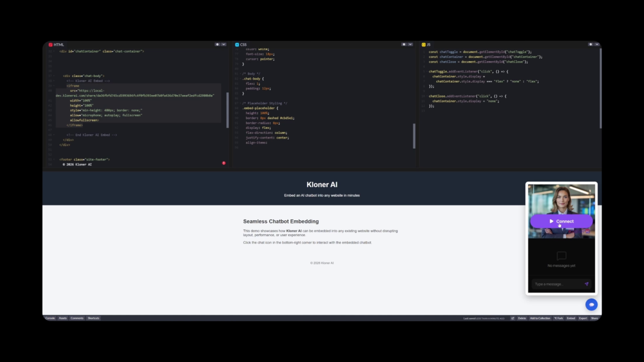The height and width of the screenshot is (362, 644).
Task: Open the Shortcuts panel
Action: point(93,318)
